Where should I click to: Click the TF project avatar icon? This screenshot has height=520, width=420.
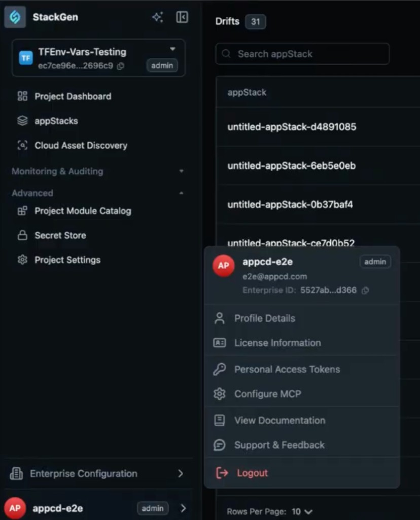click(x=25, y=58)
